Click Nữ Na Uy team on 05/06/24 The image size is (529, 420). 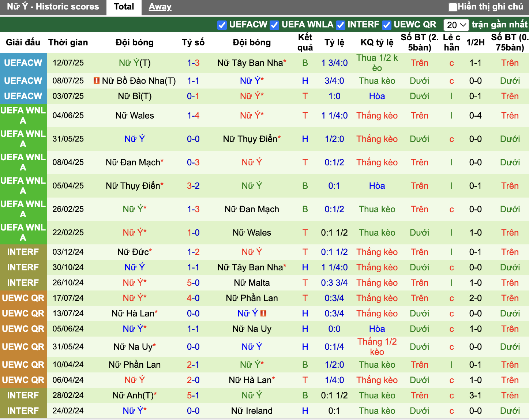coord(252,329)
